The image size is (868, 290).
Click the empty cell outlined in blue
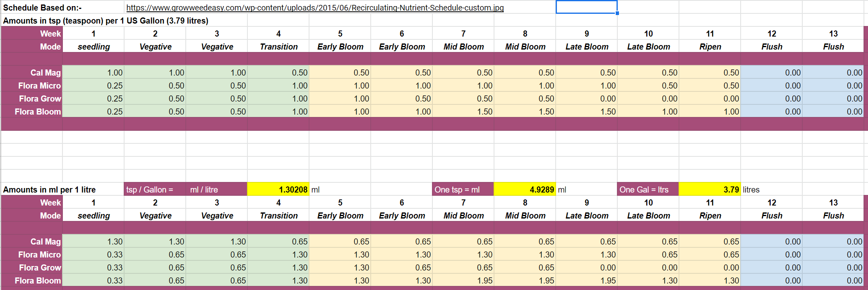click(586, 7)
